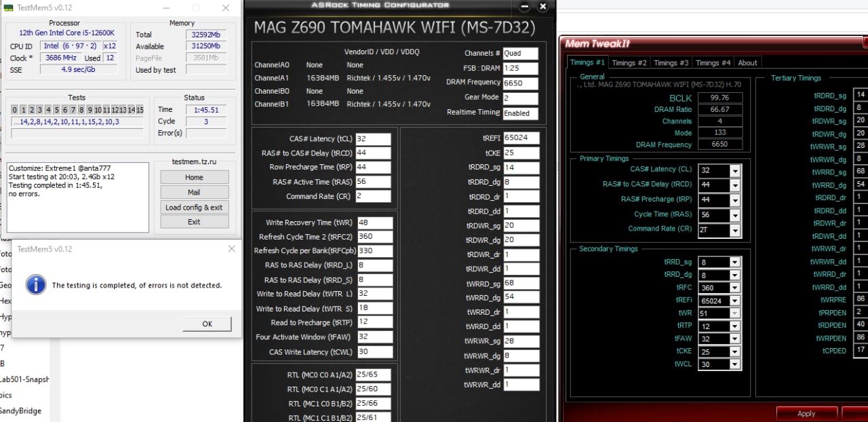Open Cycle Time (tRAS) dropdown in Mem TweakIt
The width and height of the screenshot is (868, 422).
point(735,215)
